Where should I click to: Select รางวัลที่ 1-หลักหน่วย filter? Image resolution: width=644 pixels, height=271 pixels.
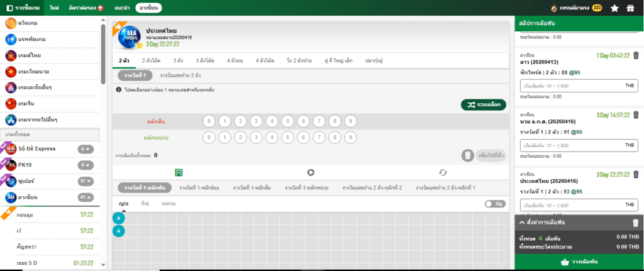[306, 188]
